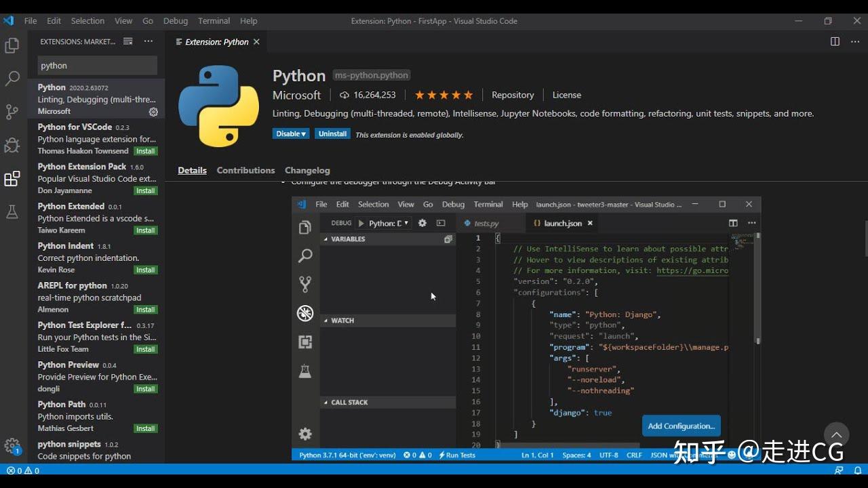The width and height of the screenshot is (868, 488).
Task: Open More Actions menu of the Extensions panel
Action: point(149,41)
